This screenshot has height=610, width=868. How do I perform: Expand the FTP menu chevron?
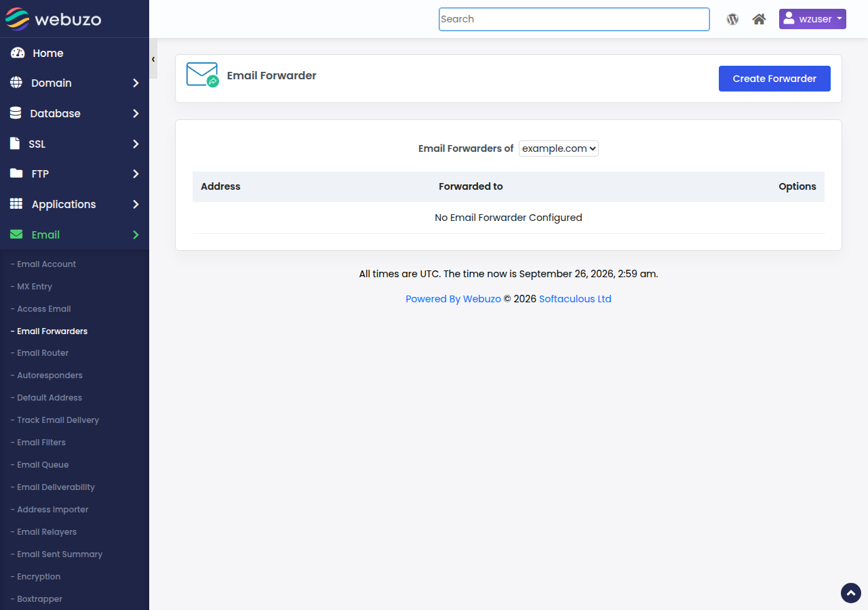pos(136,174)
